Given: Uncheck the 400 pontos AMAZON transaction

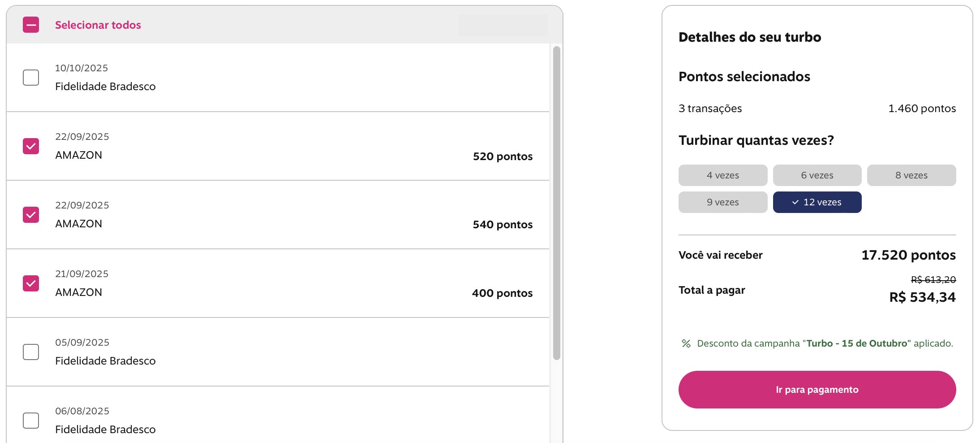Looking at the screenshot, I should (x=31, y=283).
